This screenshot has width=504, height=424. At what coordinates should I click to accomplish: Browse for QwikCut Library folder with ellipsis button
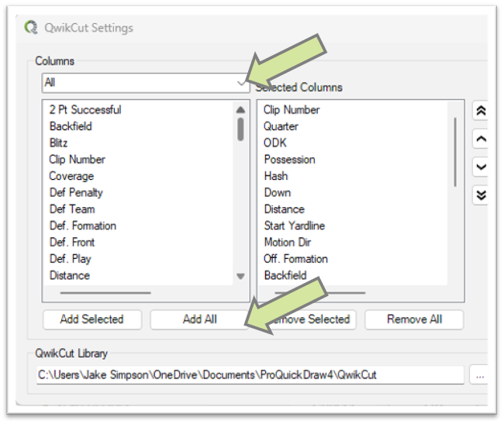pyautogui.click(x=480, y=375)
